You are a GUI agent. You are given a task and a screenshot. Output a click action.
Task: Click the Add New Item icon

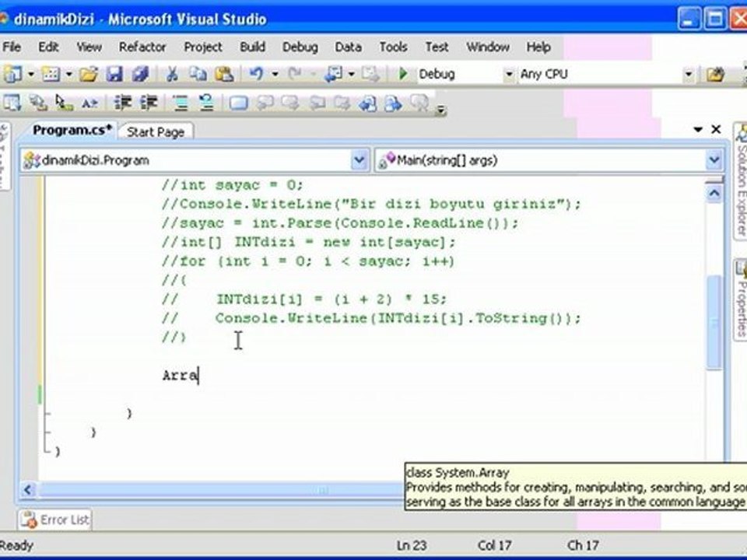click(x=51, y=74)
